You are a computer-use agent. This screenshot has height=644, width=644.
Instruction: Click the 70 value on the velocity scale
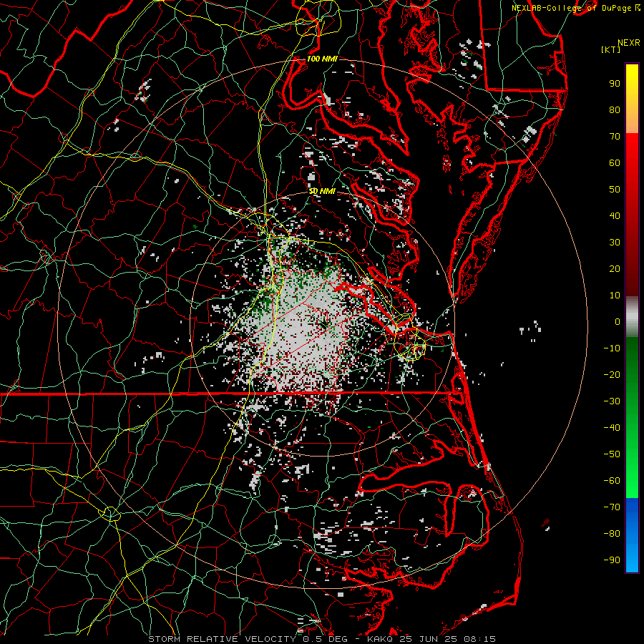click(x=615, y=137)
